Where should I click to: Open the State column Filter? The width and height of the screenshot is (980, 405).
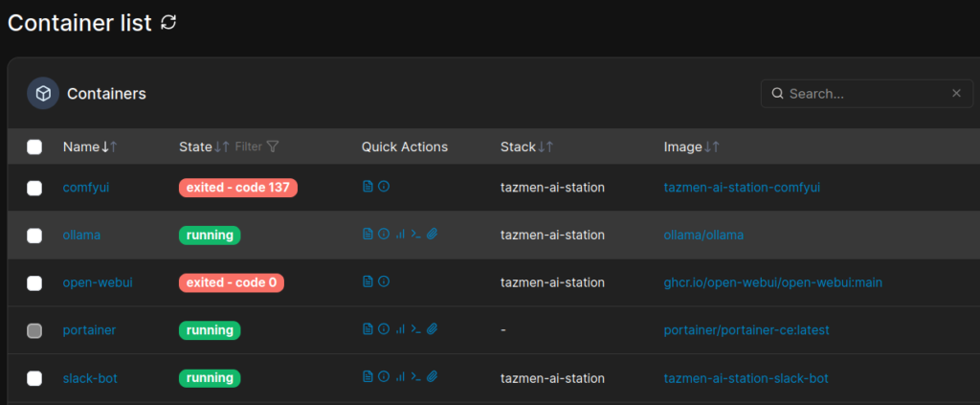tap(257, 146)
